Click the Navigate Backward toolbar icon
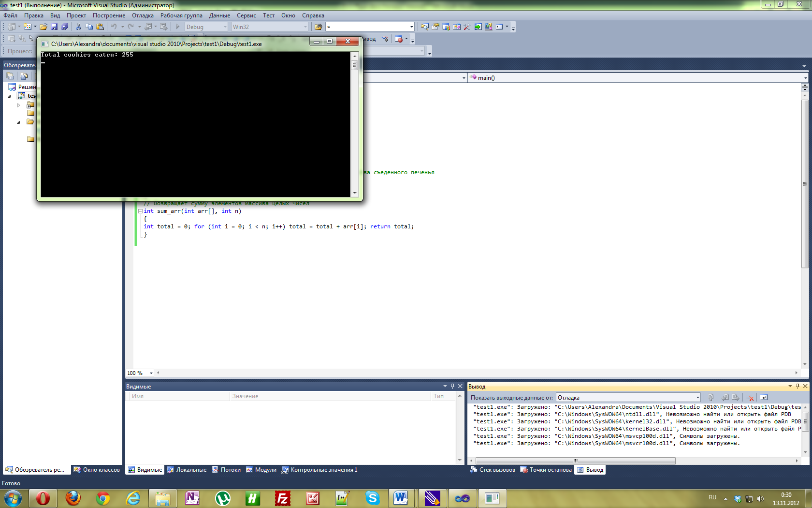 tap(148, 27)
